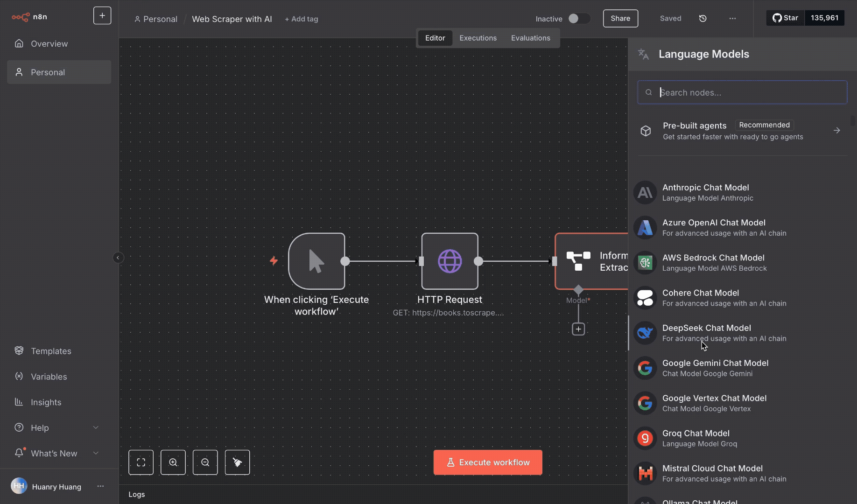This screenshot has height=504, width=857.
Task: Select Google Gemini Chat Model icon
Action: (x=645, y=368)
